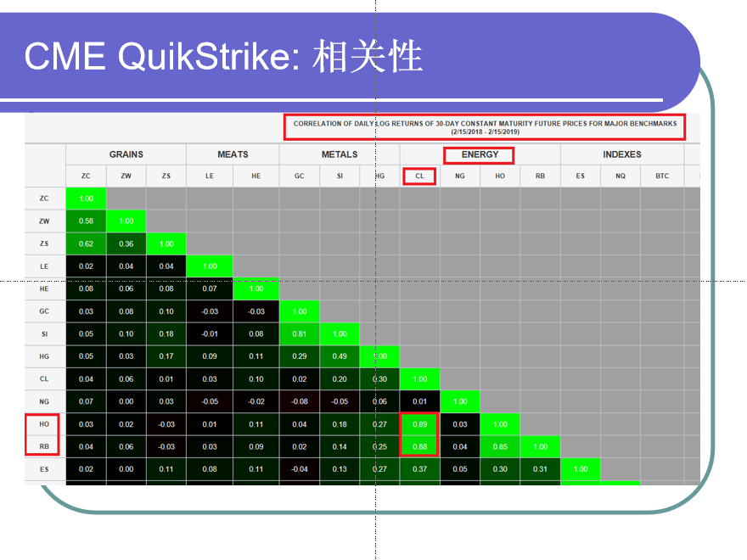Click the 0.85 RB versus HO correlation cell
747x560 pixels.
[x=500, y=446]
